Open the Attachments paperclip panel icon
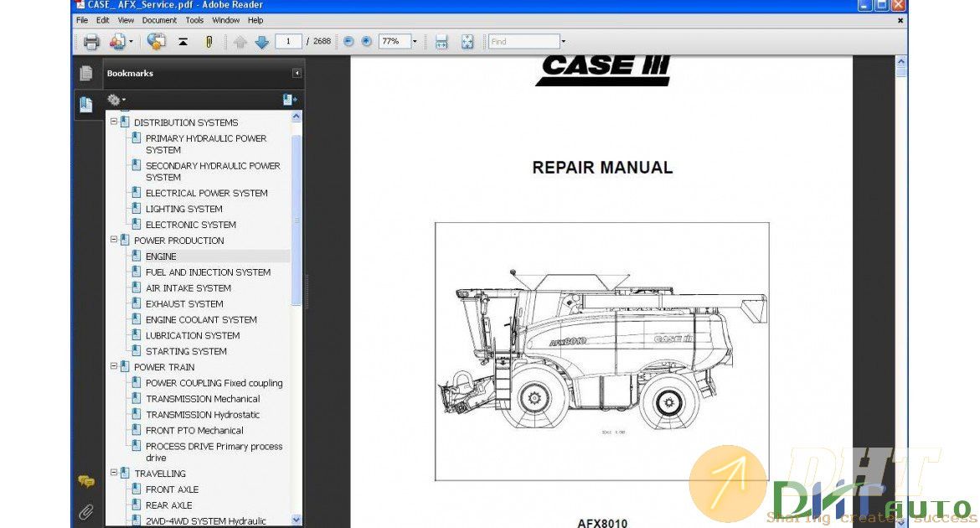 coord(86,512)
